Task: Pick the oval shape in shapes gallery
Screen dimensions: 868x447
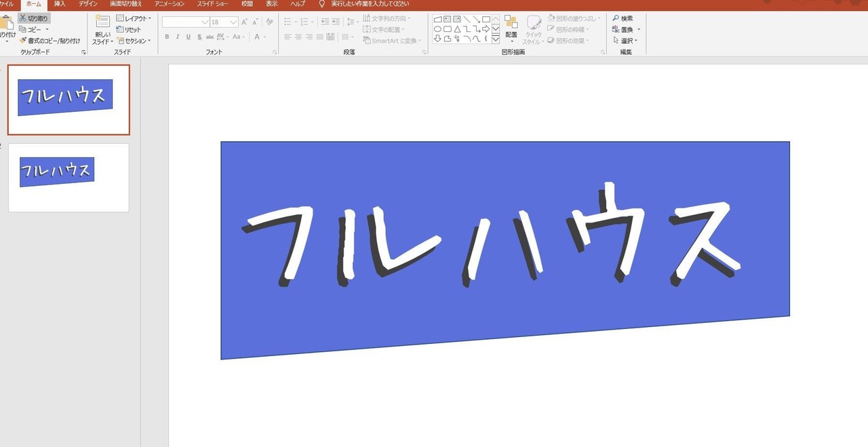Action: click(438, 29)
